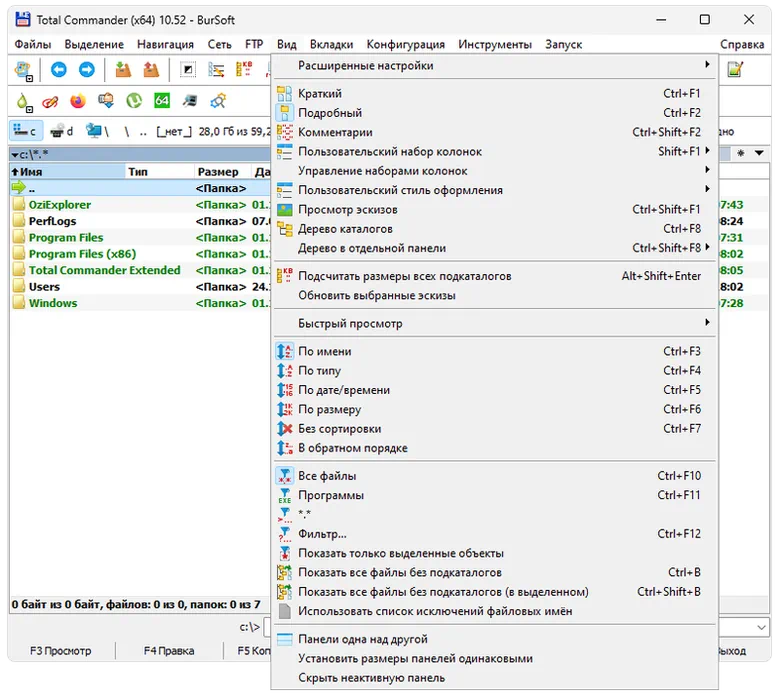Open dropdown beside the pear button bar icon
This screenshot has width=780, height=700.
point(29,109)
